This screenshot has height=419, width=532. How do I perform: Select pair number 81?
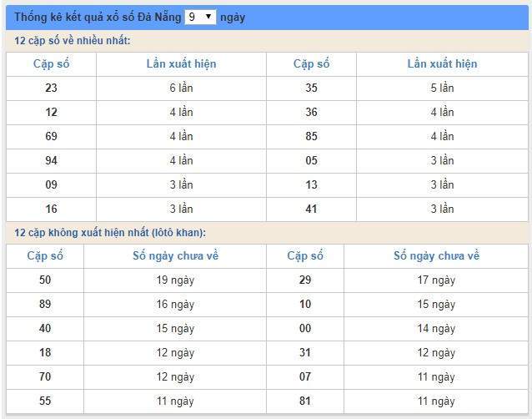tap(305, 401)
